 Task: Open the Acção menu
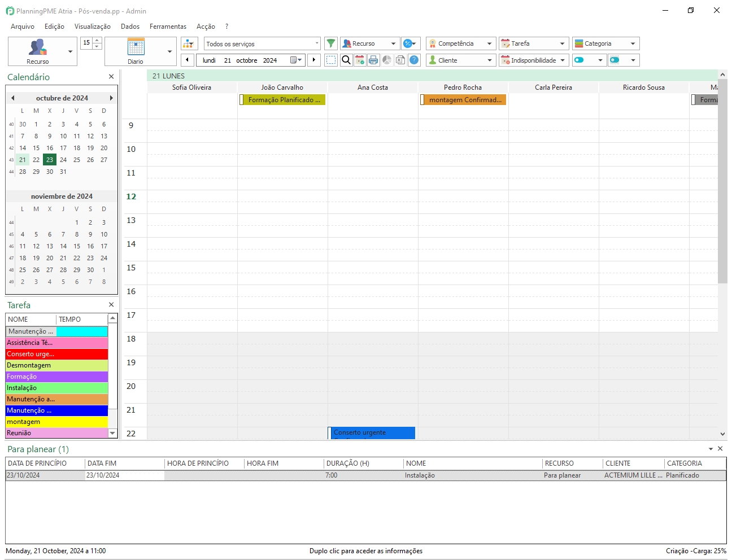(206, 27)
